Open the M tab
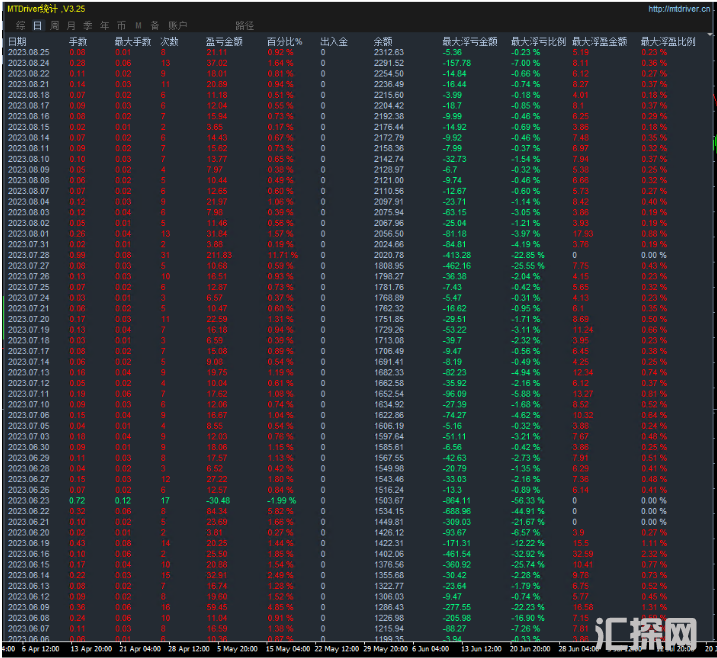Viewport: 717px width, 658px height. click(x=138, y=24)
